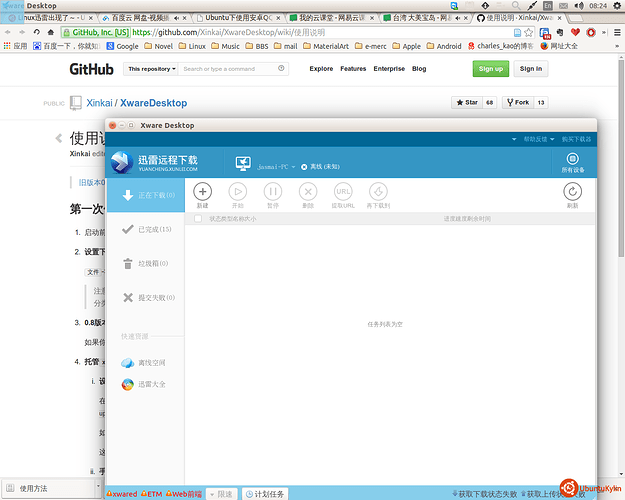The width and height of the screenshot is (625, 500).
Task: Click the Refresh (刷新) icon in Xware
Action: pyautogui.click(x=572, y=192)
